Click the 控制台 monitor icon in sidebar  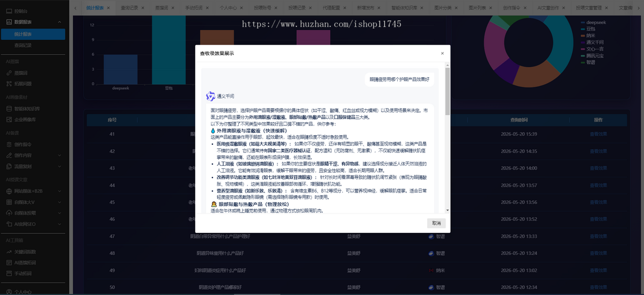[x=9, y=10]
